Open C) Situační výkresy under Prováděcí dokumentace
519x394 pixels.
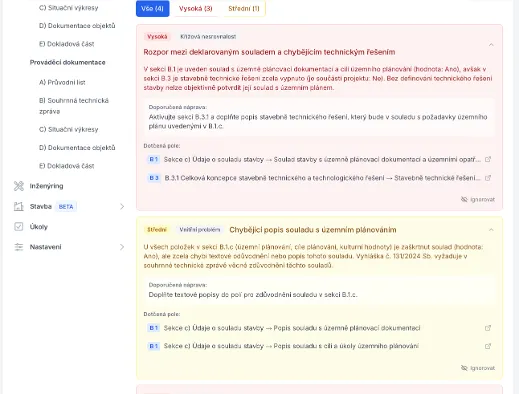[69, 129]
